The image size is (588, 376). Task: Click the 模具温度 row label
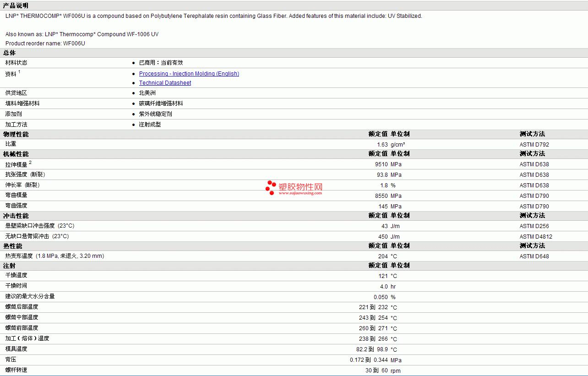click(x=16, y=349)
